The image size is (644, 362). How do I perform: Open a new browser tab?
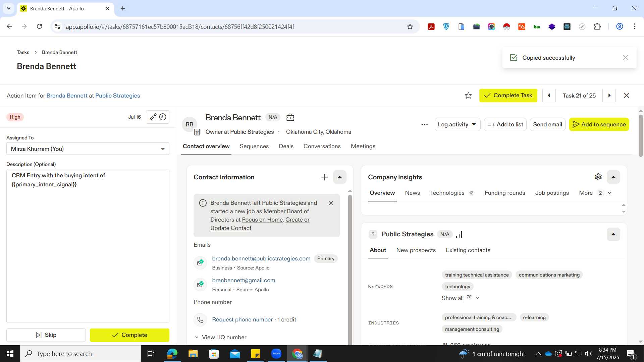pyautogui.click(x=123, y=8)
